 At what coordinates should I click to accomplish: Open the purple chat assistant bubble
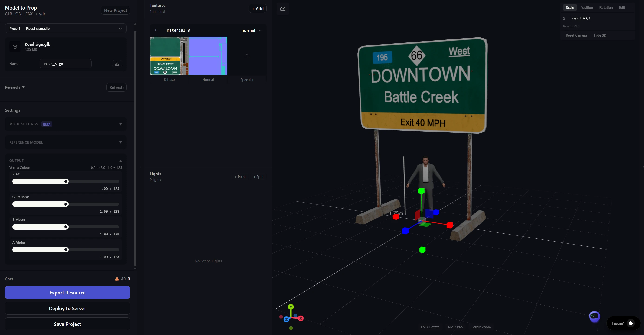pos(595,316)
